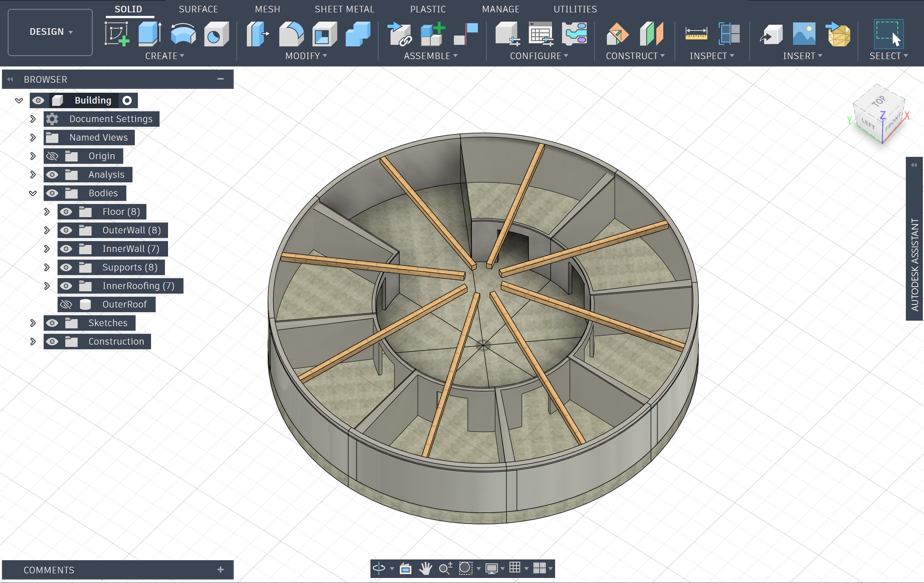Switch to the SHEET METAL tab
This screenshot has width=924, height=583.
coord(344,9)
